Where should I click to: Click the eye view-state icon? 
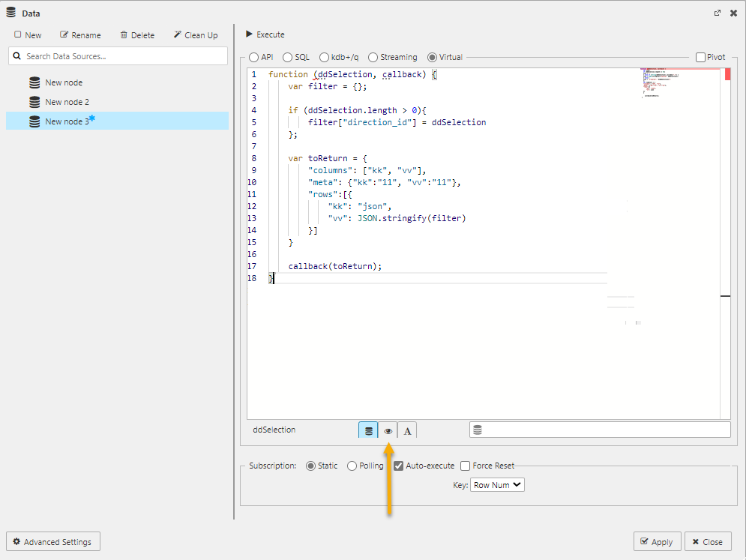(x=388, y=430)
